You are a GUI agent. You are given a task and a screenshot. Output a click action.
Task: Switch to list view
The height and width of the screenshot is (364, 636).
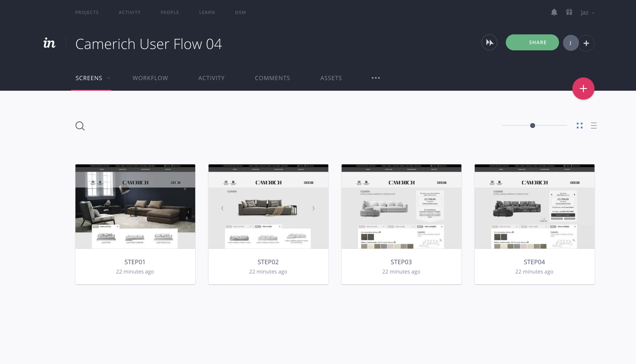coord(594,126)
